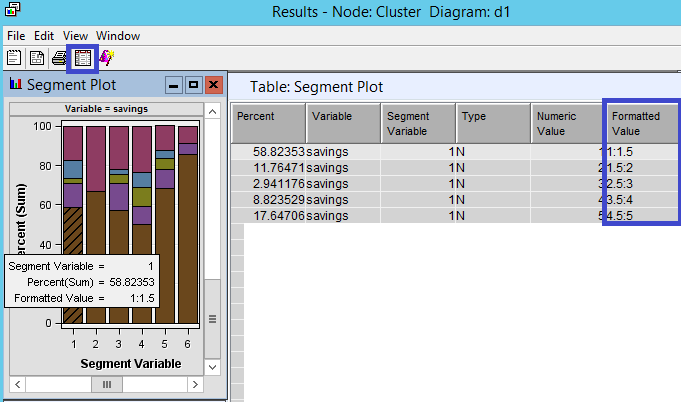Screen dimensions: 681x402
Task: Click formatted value 1:1.5 in table
Action: click(642, 152)
